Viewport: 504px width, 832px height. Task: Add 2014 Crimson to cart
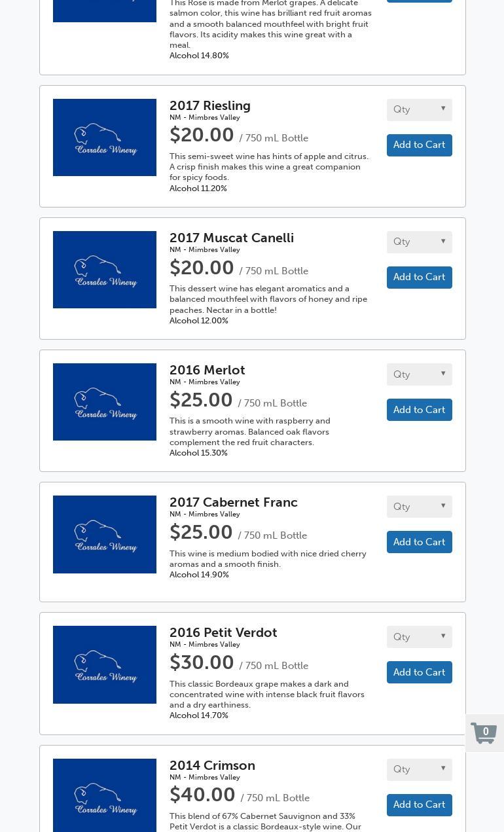[x=419, y=805]
